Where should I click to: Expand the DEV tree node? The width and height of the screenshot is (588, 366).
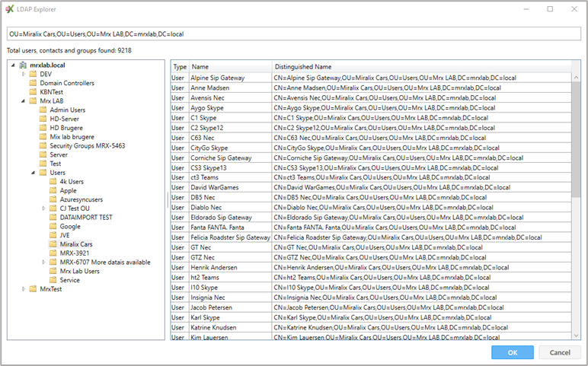tap(24, 74)
